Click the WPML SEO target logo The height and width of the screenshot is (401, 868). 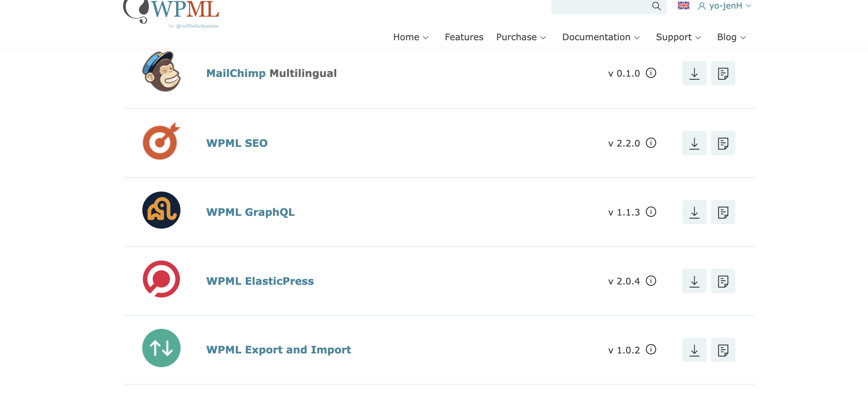click(161, 141)
